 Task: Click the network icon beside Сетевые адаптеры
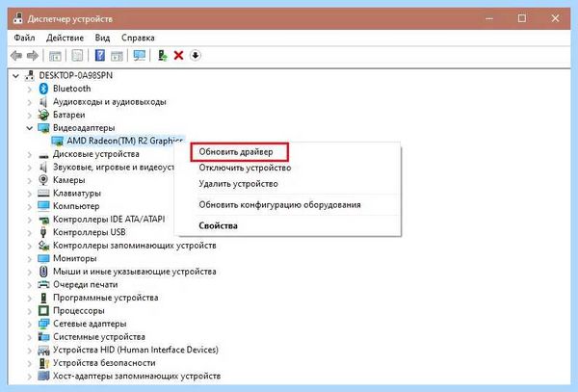(x=43, y=324)
